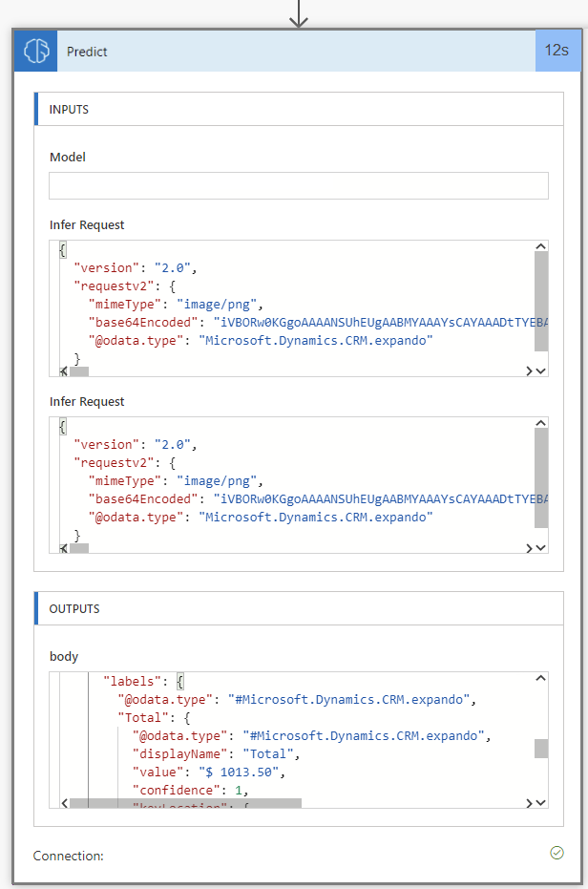Image resolution: width=588 pixels, height=889 pixels.
Task: Click the INPUTS section header
Action: 299,110
